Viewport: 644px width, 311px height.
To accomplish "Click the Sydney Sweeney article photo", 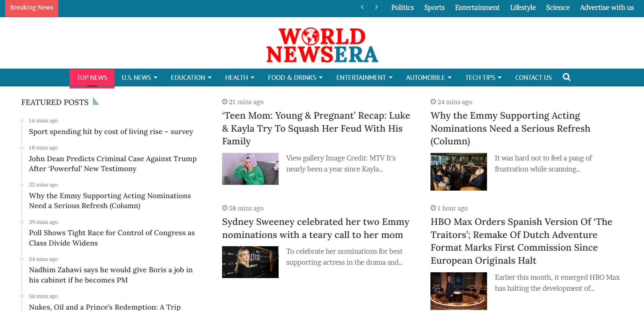I will pos(250,262).
